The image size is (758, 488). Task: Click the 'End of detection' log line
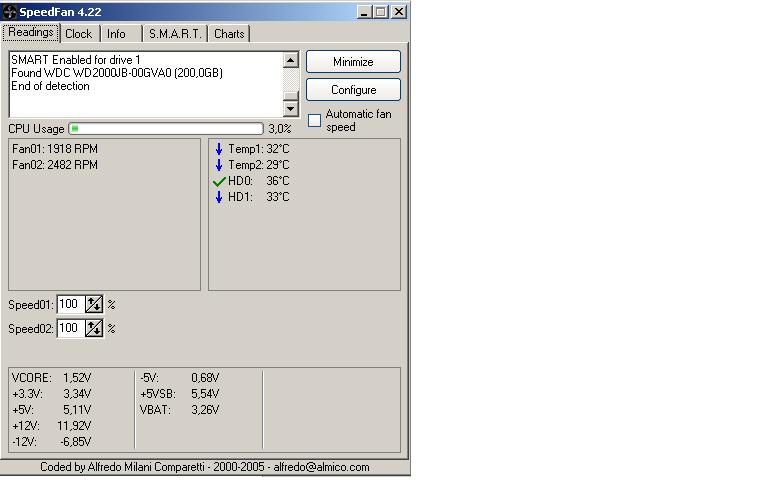[50, 86]
